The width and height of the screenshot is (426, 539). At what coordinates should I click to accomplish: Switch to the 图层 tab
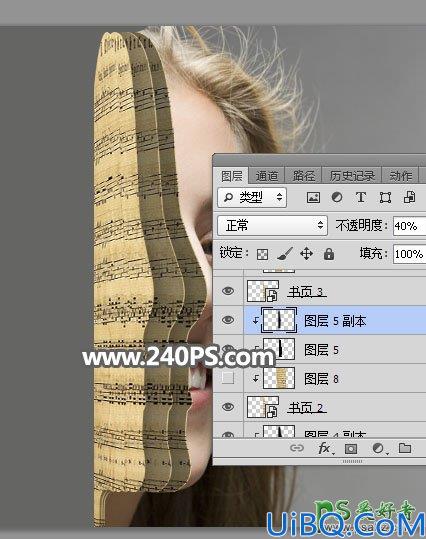coord(231,176)
